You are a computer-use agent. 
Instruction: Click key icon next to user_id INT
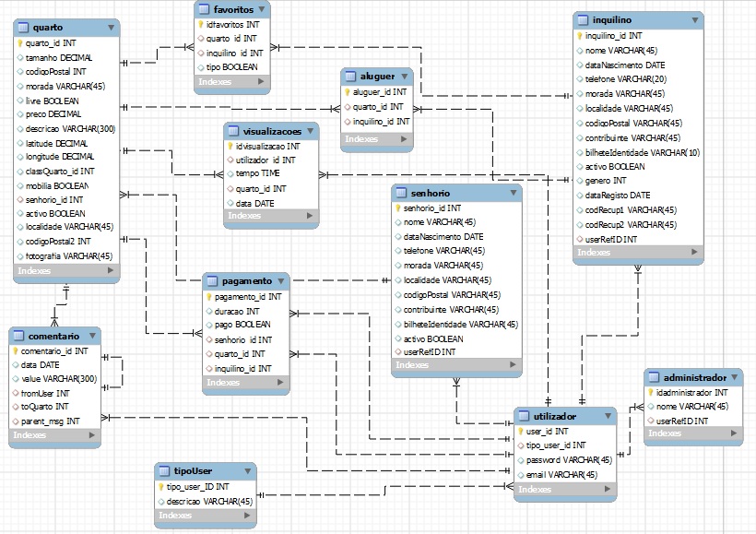520,431
